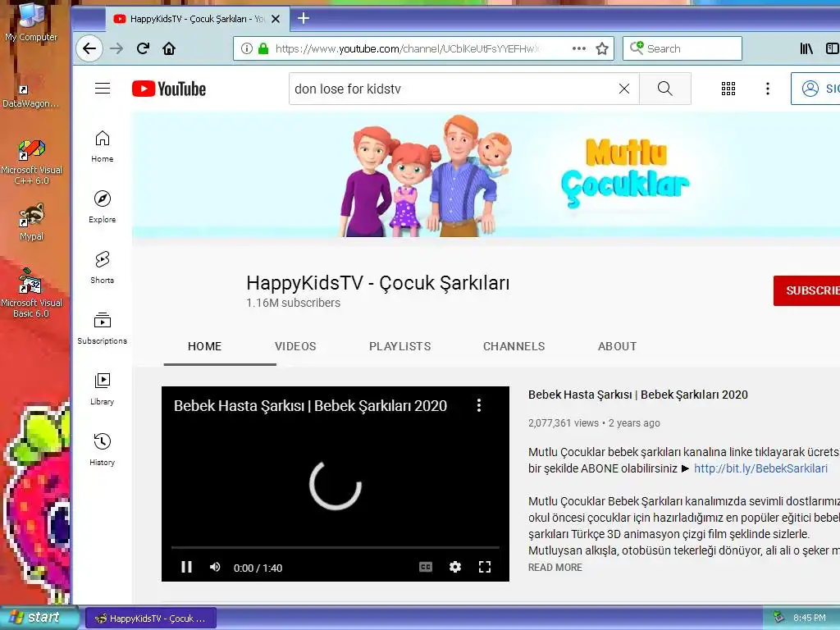Viewport: 840px width, 630px height.
Task: Toggle the browser sidebar icon
Action: (x=833, y=48)
